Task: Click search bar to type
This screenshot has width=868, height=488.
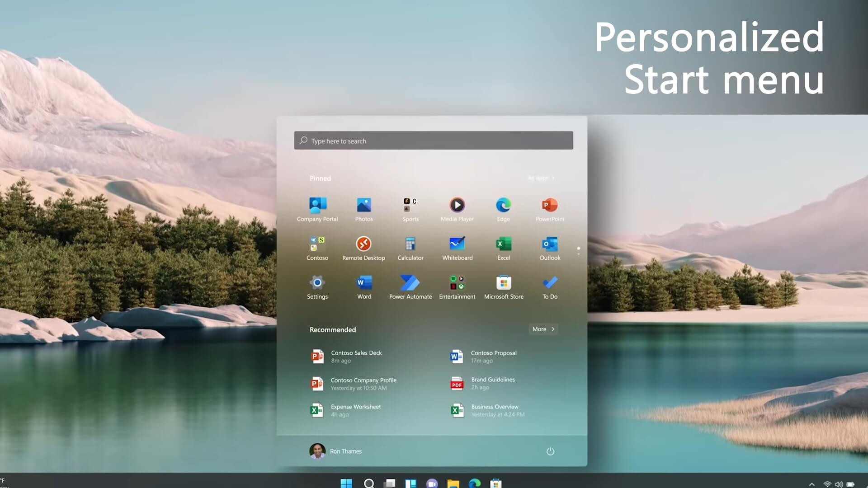Action: pos(434,140)
